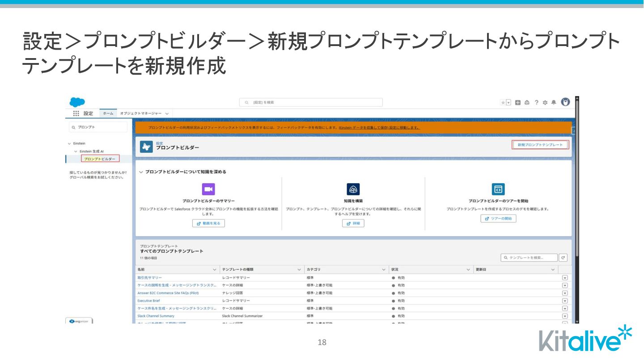The height and width of the screenshot is (362, 644).
Task: Expand the オブジェクトマネージャー tab chevron
Action: point(167,114)
